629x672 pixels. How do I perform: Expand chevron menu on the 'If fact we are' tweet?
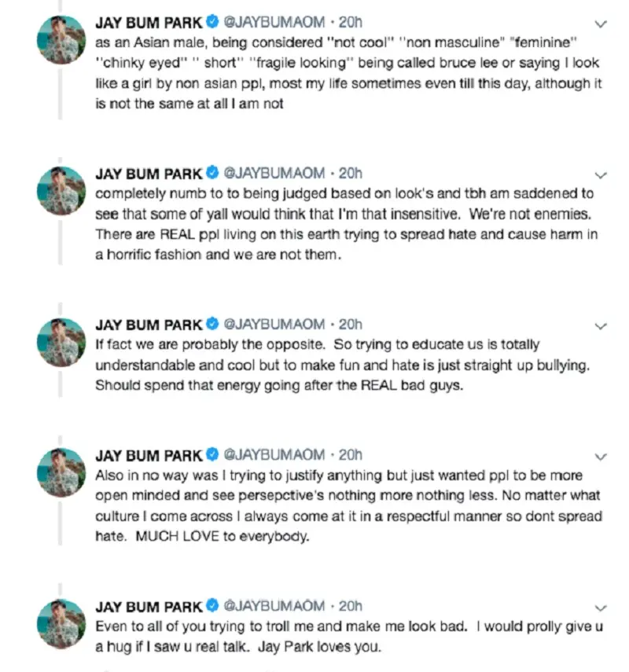[x=601, y=325]
